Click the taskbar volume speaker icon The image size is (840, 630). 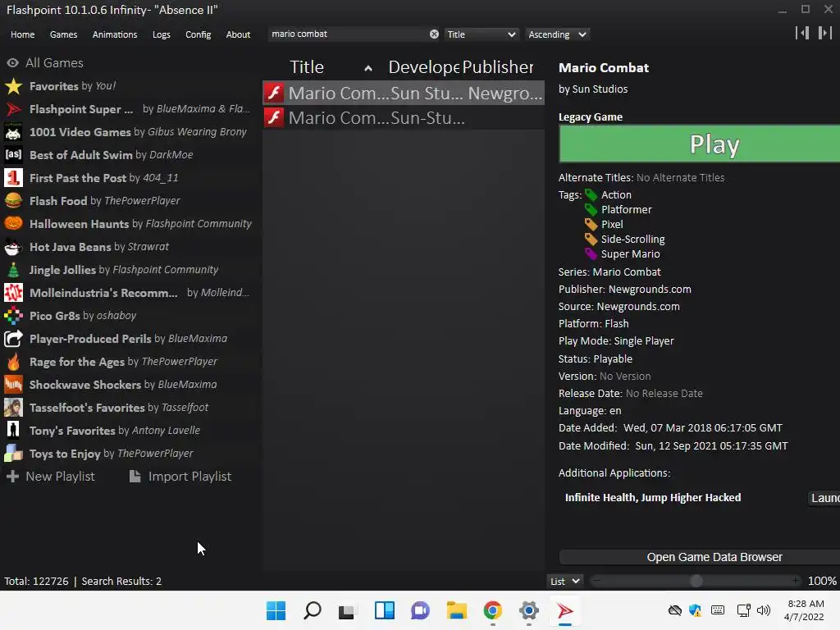[x=764, y=610]
